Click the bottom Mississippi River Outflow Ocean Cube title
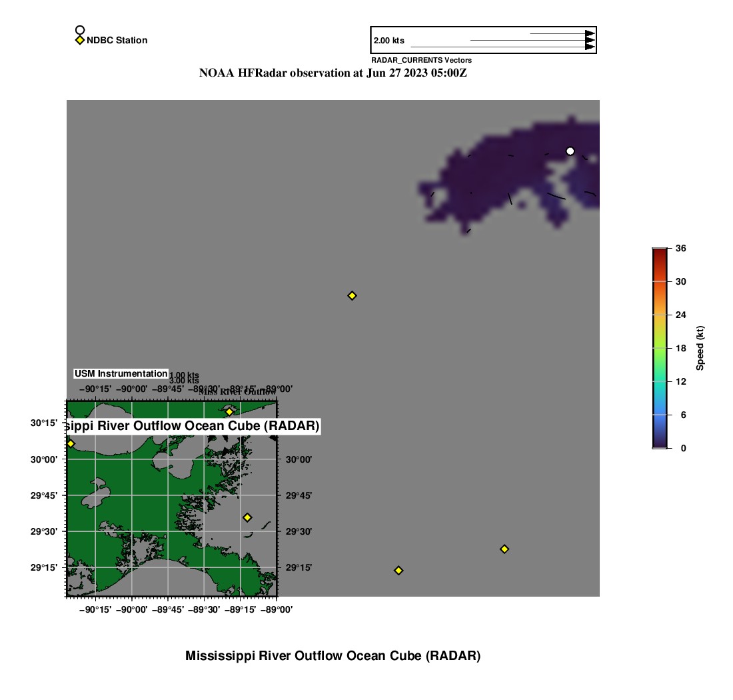The height and width of the screenshot is (700, 733). [x=333, y=655]
